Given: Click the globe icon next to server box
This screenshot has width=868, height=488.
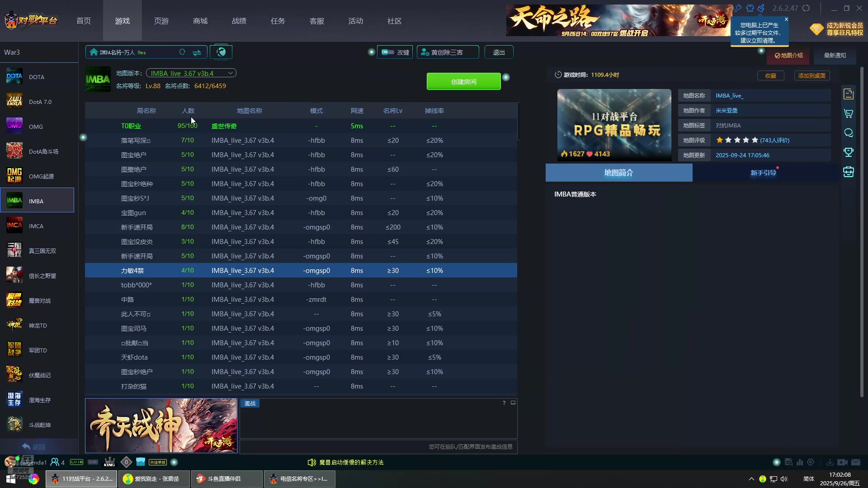Looking at the screenshot, I should point(221,52).
